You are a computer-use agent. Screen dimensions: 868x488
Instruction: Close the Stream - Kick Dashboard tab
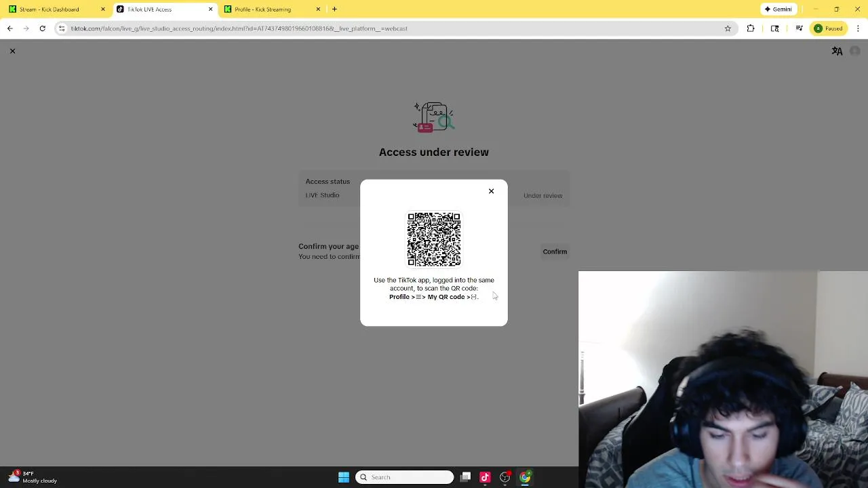coord(103,9)
